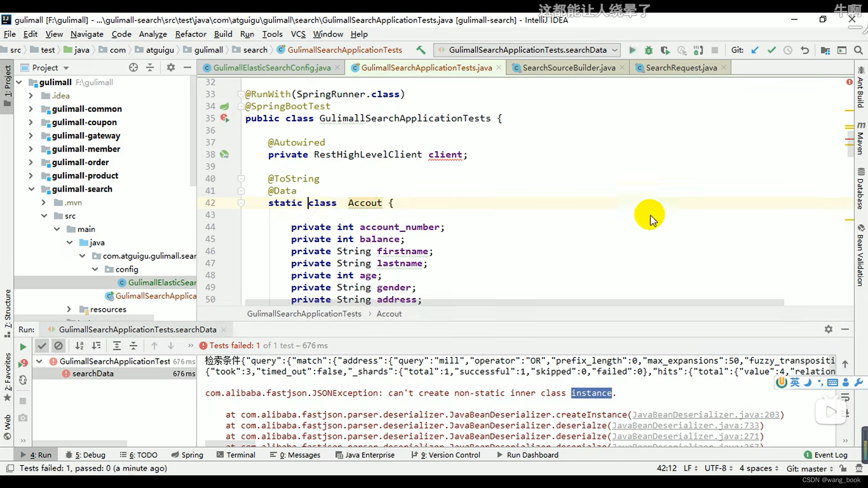Click Git revert arrow icon

click(805, 50)
